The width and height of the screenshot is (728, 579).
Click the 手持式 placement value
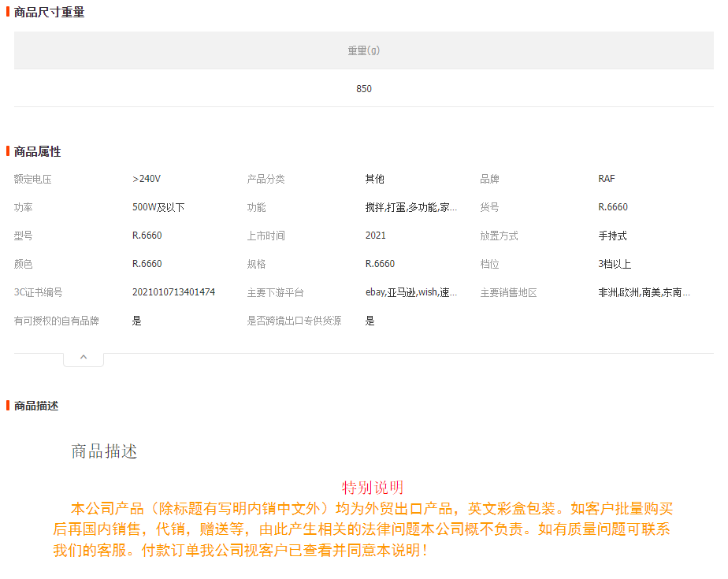612,236
